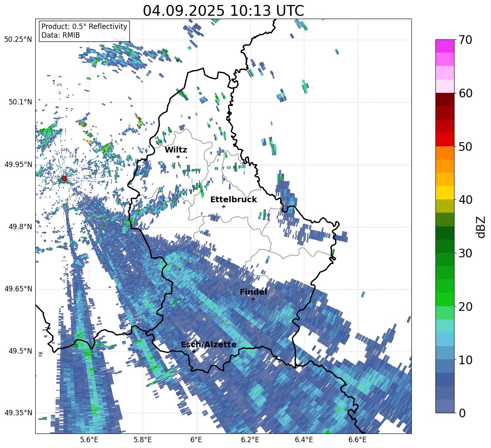Click the Wiltz city label

point(176,150)
